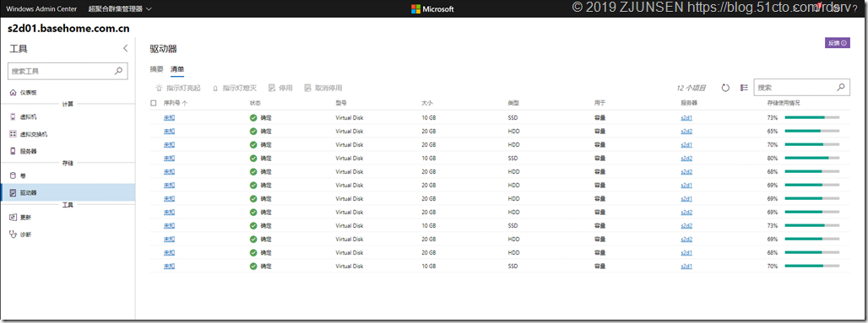Sort by the 大小 column header

426,103
